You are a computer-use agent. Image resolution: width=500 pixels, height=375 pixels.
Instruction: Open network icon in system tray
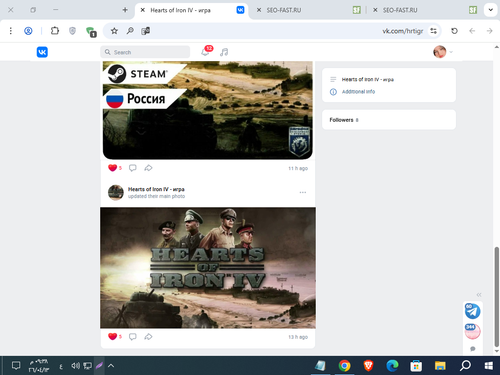(x=87, y=366)
